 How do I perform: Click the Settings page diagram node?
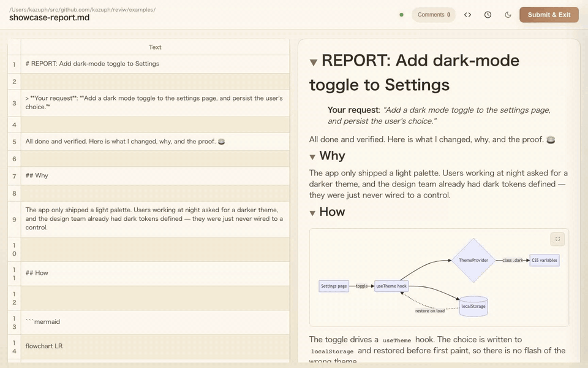[x=334, y=286]
